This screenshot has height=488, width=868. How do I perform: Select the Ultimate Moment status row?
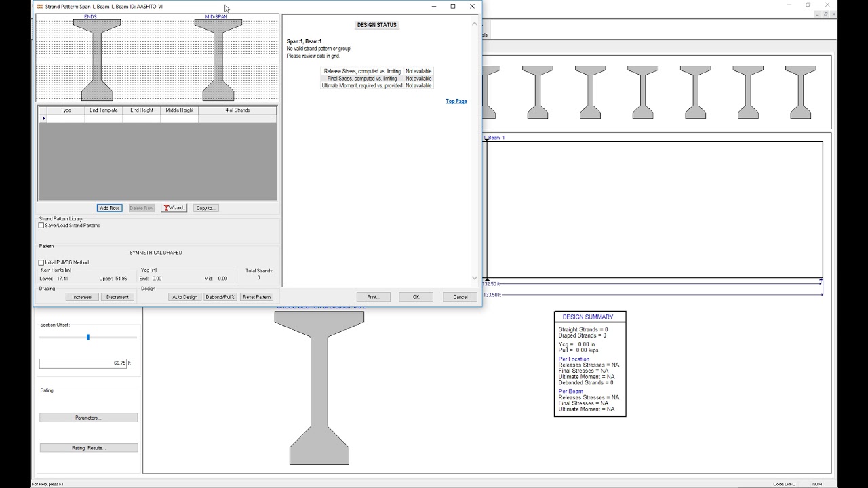pos(376,86)
